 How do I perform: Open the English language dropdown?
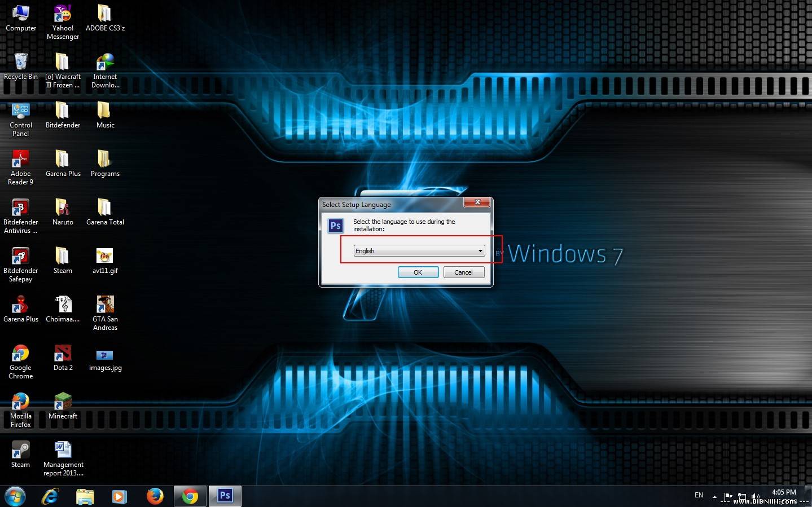[x=419, y=251]
